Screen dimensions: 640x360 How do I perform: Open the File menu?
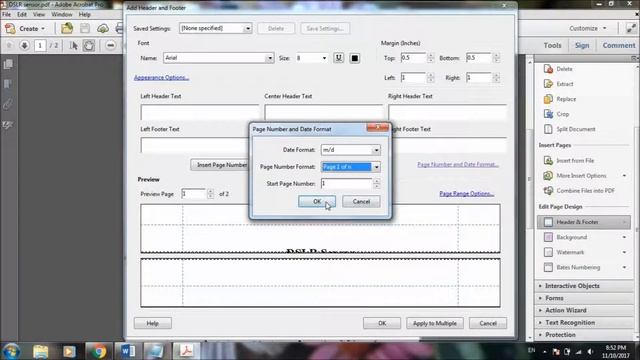click(7, 14)
